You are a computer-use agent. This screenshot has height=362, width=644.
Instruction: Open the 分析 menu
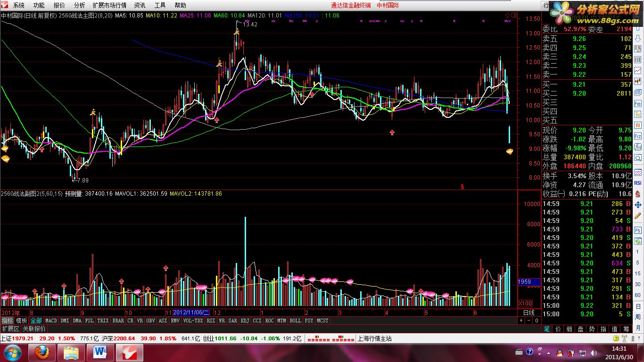point(80,5)
